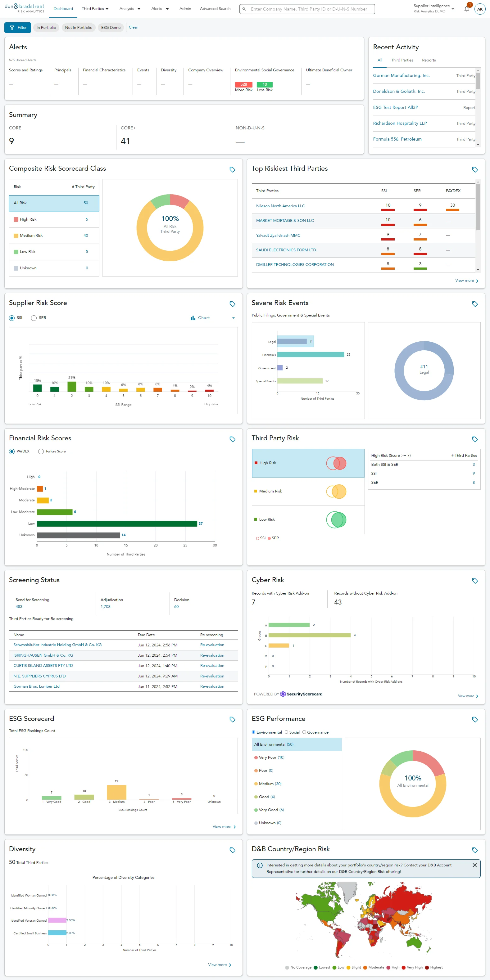Open the AK user avatar

point(480,9)
